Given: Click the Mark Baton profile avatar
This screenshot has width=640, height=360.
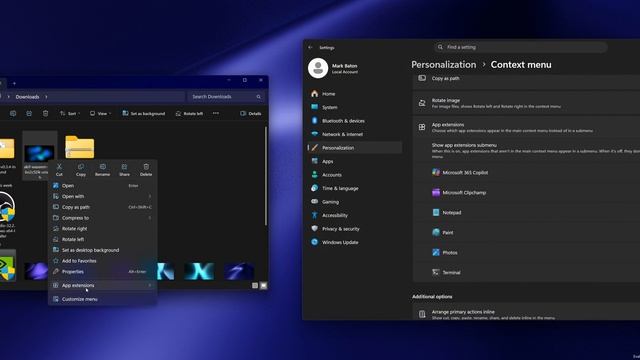Looking at the screenshot, I should pos(318,68).
